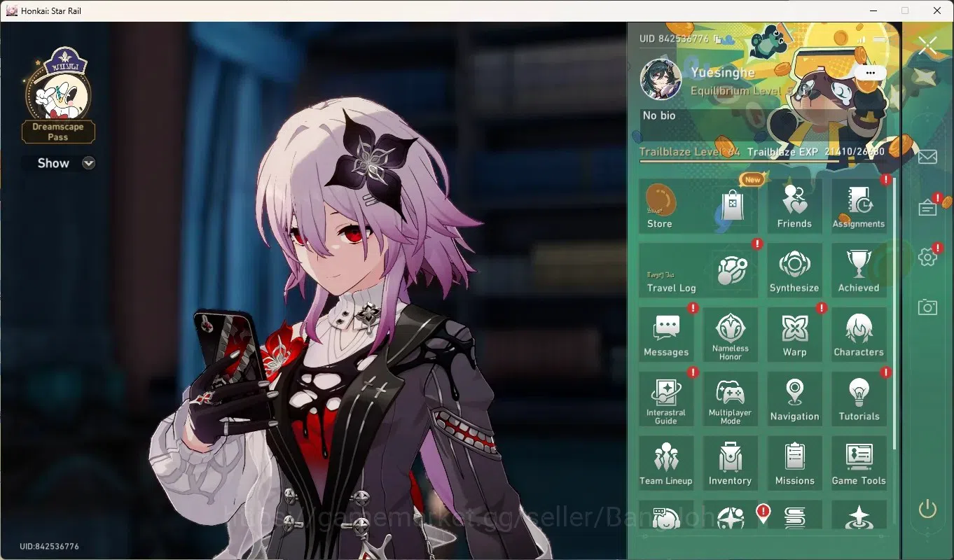Open the Team Lineup screen

(x=666, y=463)
